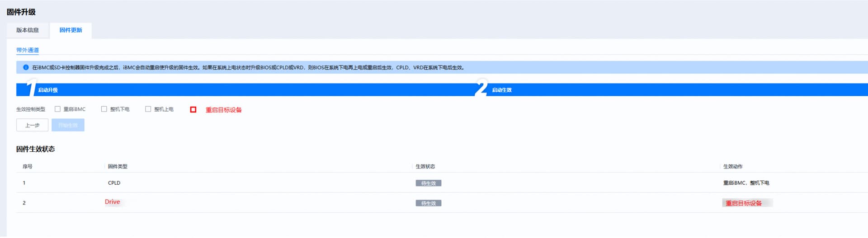Click the 开始生效 button
The width and height of the screenshot is (868, 238).
[68, 125]
